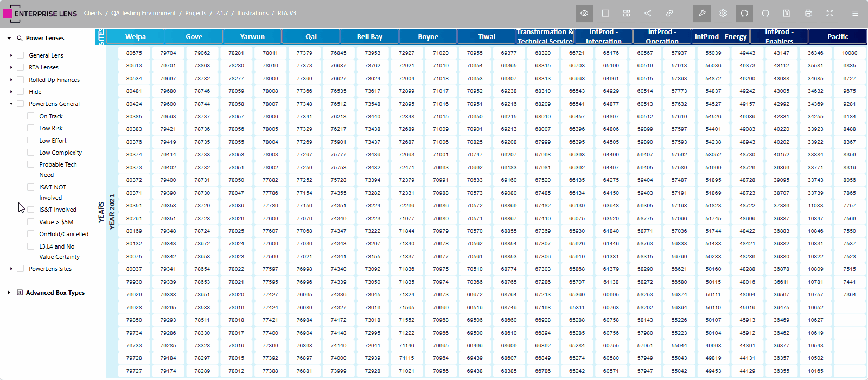Click the chain link icon
868x380 pixels.
[669, 13]
